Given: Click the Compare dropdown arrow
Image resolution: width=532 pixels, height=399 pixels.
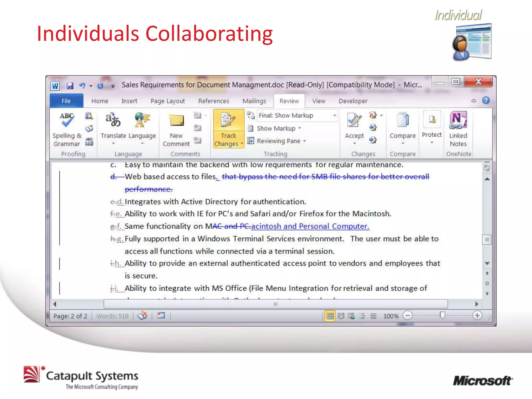Looking at the screenshot, I should (x=403, y=143).
